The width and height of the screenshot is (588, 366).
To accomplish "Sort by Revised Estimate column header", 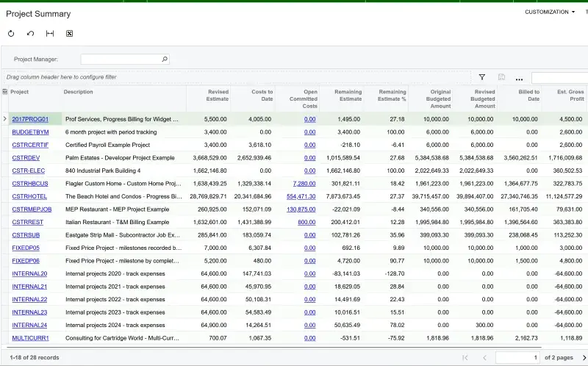I will tap(217, 96).
